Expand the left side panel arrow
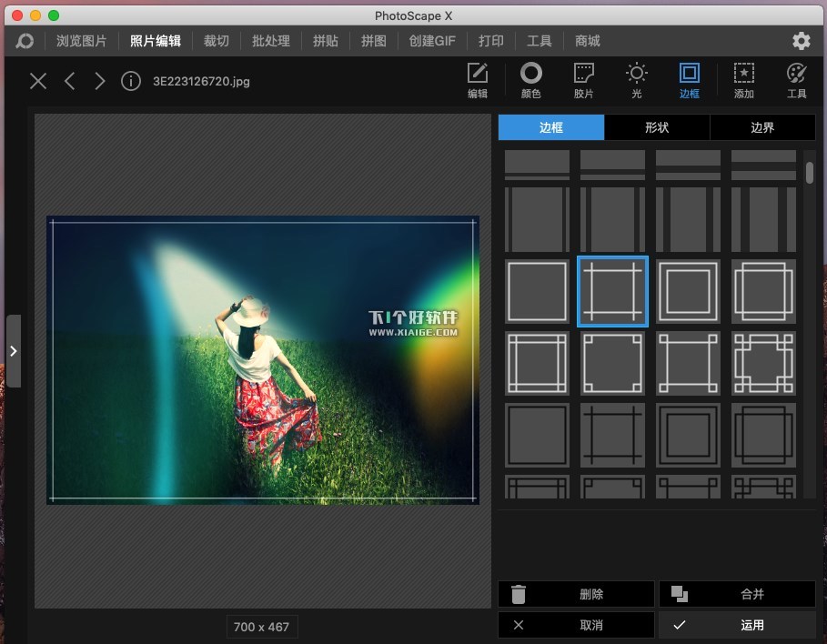 tap(14, 351)
